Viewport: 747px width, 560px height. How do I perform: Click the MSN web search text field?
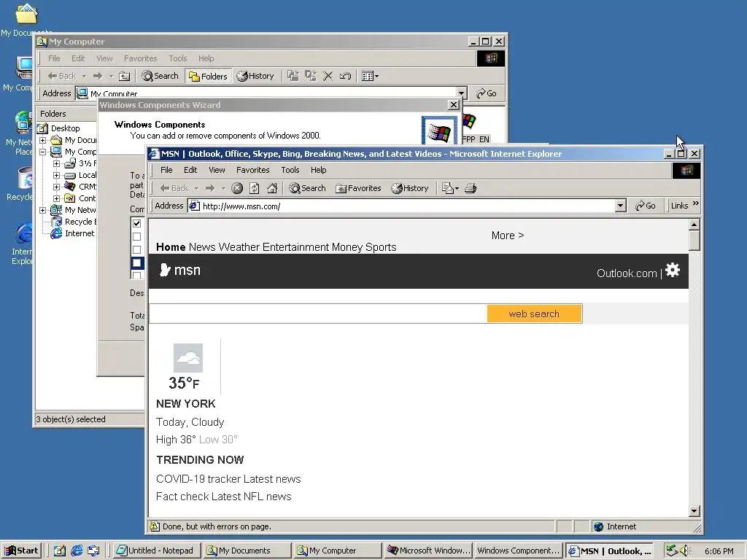click(318, 314)
